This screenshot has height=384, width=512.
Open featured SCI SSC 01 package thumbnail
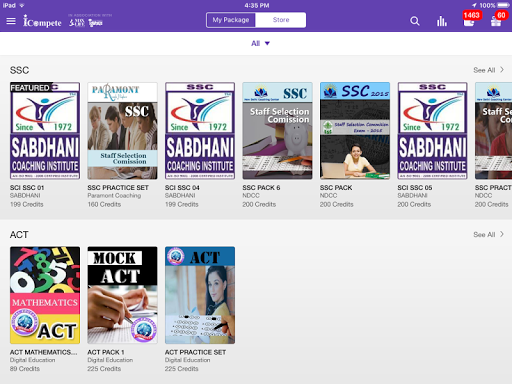click(45, 131)
